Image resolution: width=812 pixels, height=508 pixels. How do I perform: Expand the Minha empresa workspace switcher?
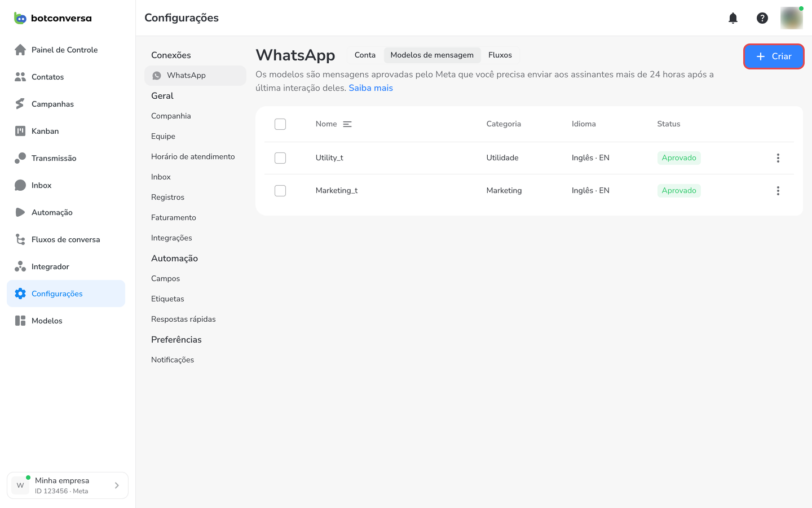[x=68, y=485]
